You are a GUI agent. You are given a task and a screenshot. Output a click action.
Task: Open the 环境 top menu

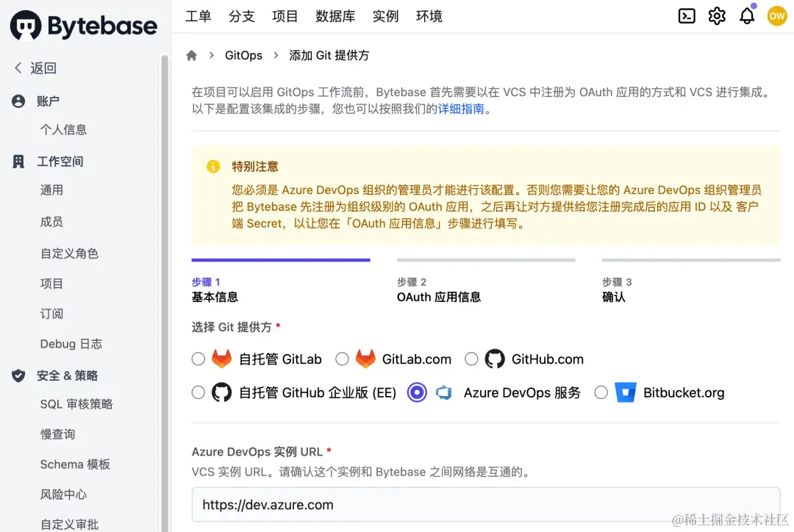tap(429, 16)
